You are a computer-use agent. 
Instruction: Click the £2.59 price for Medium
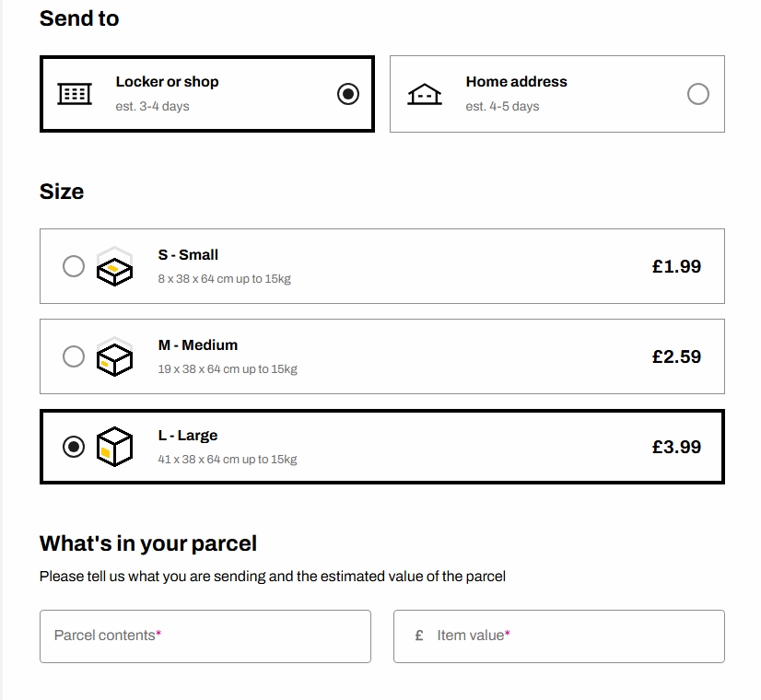[x=676, y=356]
